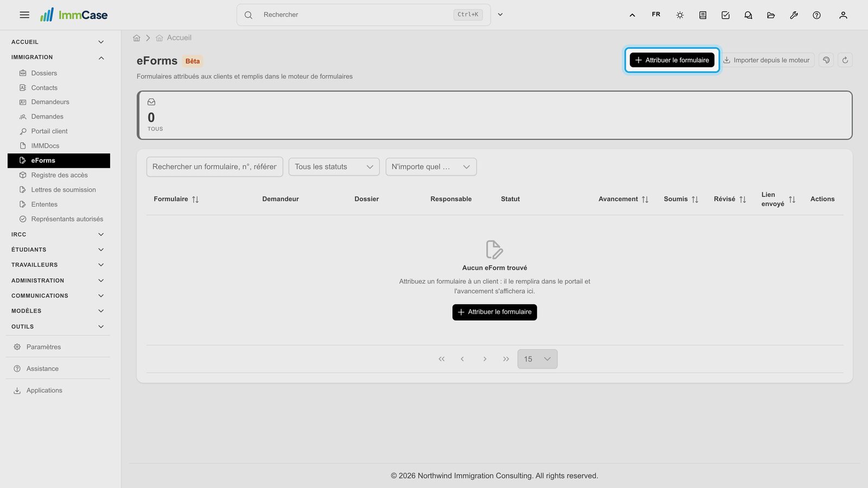Open the book-page icon in the top bar

(703, 15)
